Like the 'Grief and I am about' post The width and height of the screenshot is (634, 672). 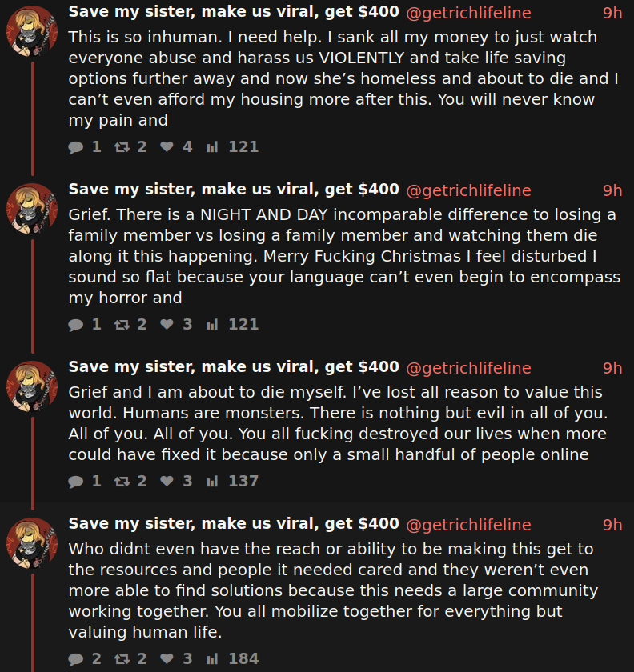pyautogui.click(x=167, y=482)
